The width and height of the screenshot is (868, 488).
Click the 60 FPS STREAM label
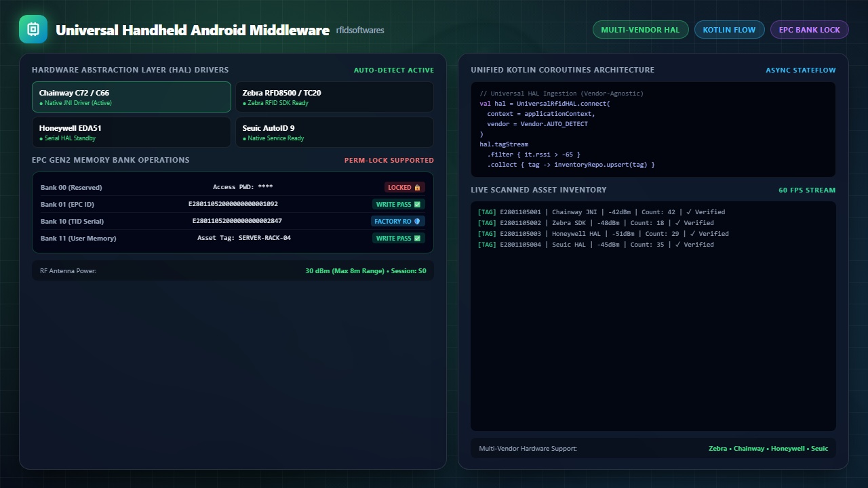click(807, 190)
